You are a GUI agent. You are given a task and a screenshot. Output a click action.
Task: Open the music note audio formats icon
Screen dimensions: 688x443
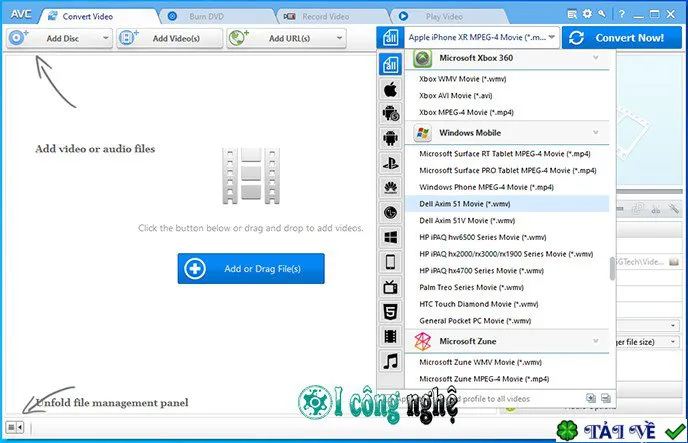point(390,361)
